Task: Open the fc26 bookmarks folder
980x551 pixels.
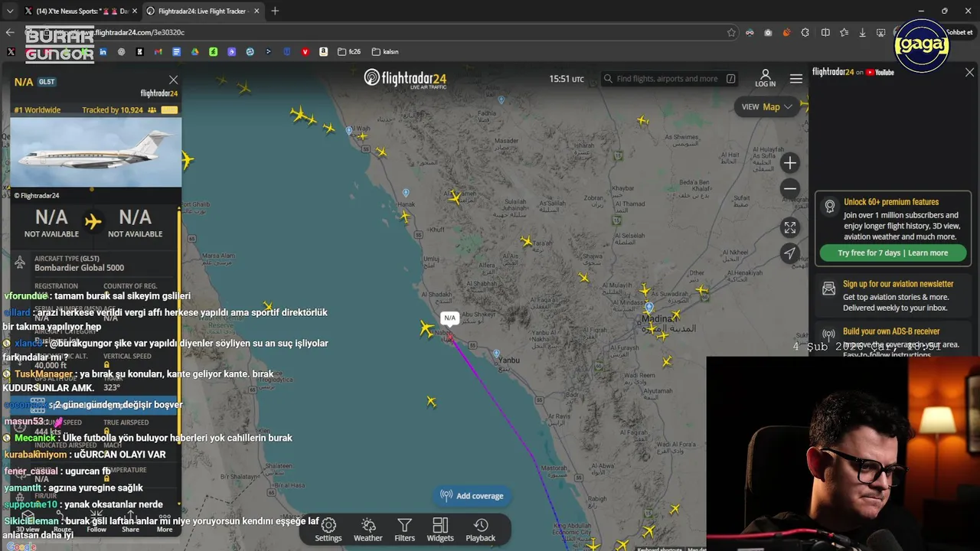Action: (348, 52)
